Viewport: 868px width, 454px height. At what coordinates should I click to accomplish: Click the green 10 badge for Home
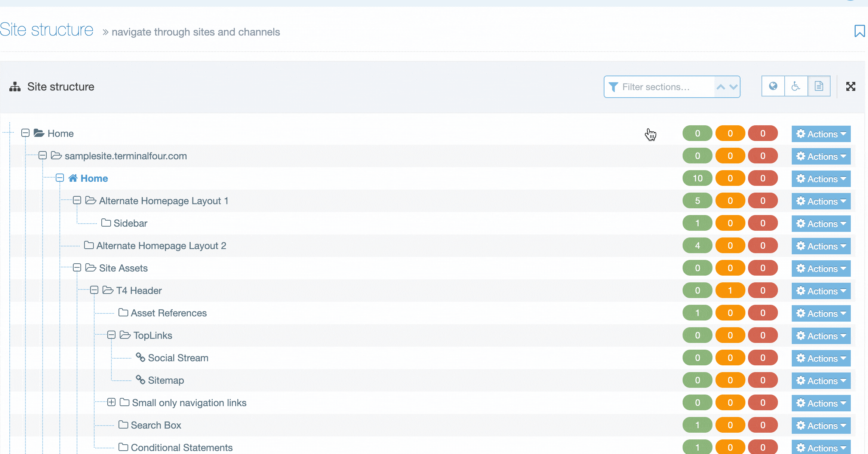(x=697, y=178)
